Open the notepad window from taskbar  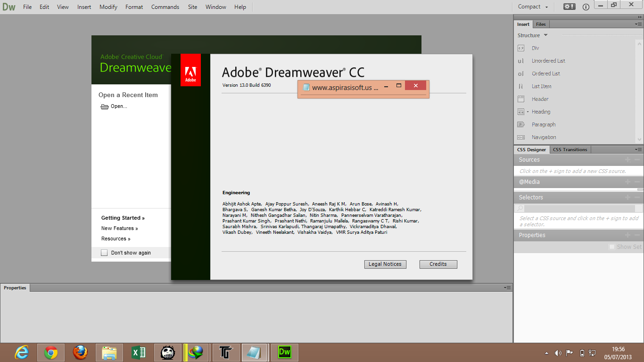255,353
